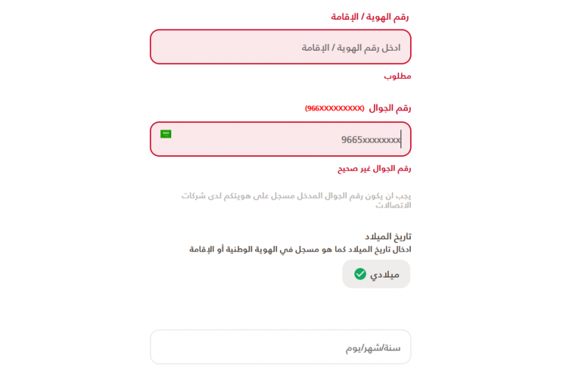Click the رقم الجوال field label
Screen dimensions: 588x368
tap(390, 108)
